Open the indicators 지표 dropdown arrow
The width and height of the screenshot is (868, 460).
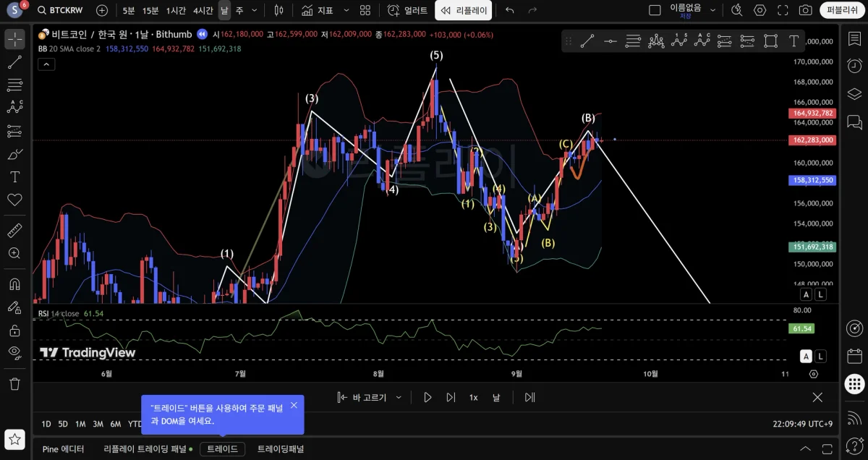pos(346,10)
